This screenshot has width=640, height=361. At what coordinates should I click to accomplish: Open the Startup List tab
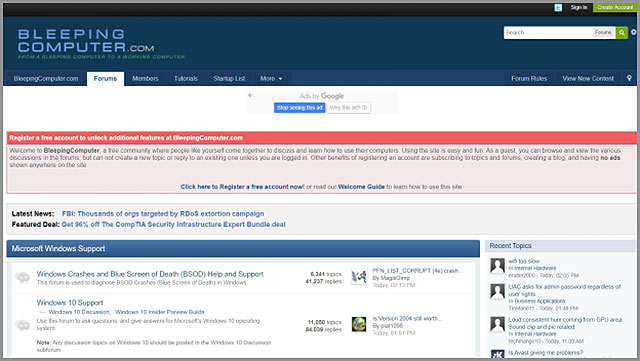point(229,78)
